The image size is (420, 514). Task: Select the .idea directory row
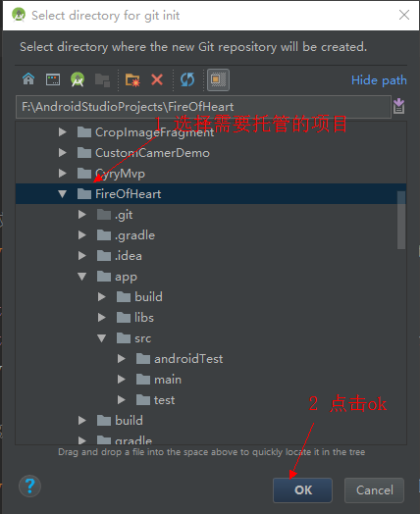(x=211, y=256)
